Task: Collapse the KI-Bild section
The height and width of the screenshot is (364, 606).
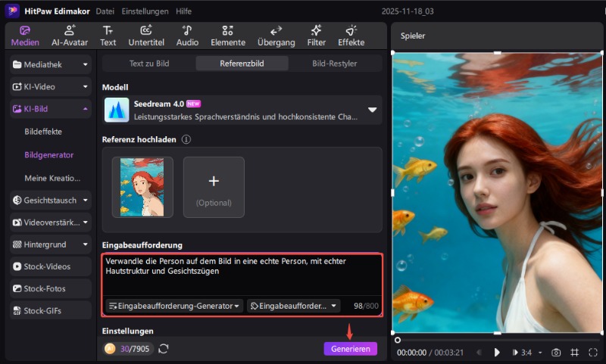Action: [51, 109]
